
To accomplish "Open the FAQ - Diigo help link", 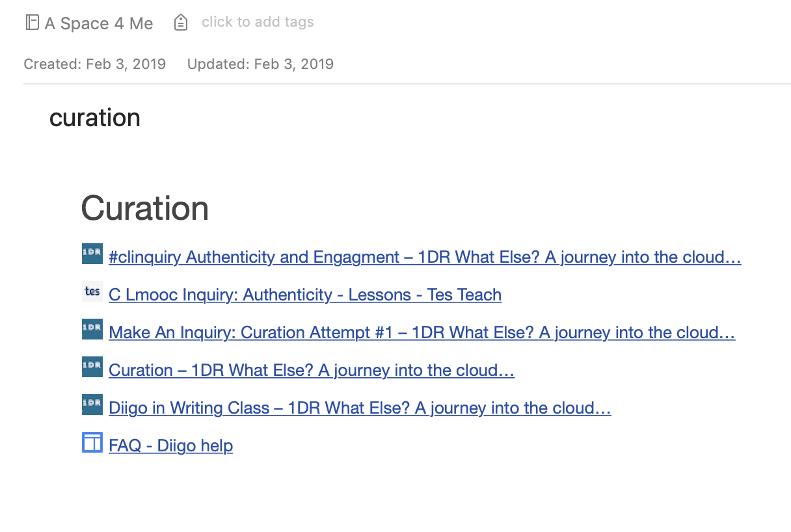I will pos(171,446).
